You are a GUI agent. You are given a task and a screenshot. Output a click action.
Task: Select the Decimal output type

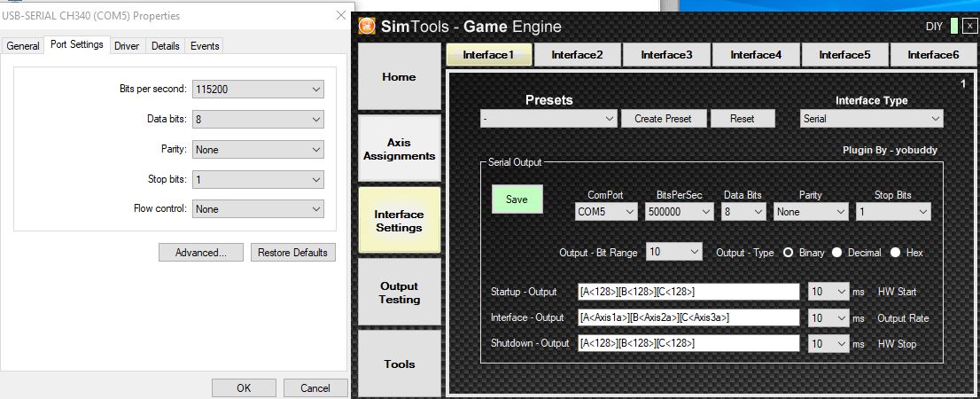[836, 253]
